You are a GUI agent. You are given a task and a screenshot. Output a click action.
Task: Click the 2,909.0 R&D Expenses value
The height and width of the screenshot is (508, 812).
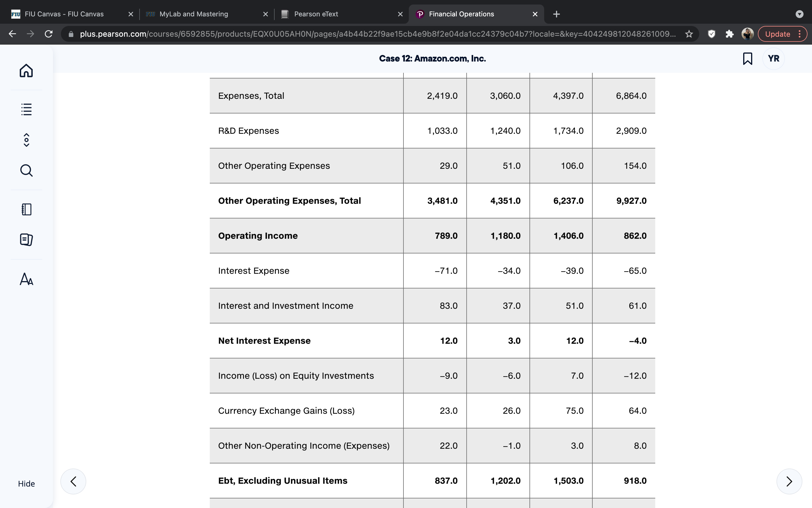point(631,131)
